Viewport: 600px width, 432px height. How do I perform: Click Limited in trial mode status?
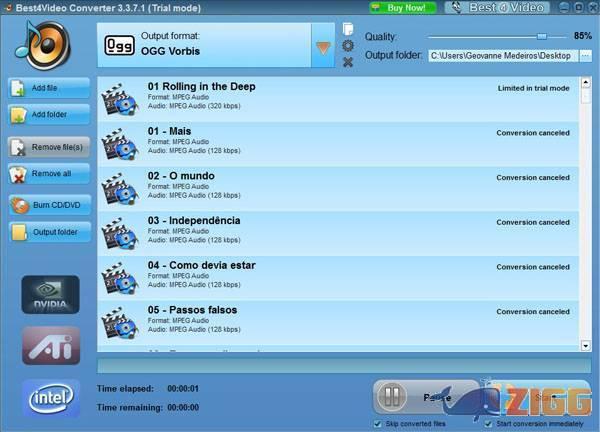coord(533,88)
